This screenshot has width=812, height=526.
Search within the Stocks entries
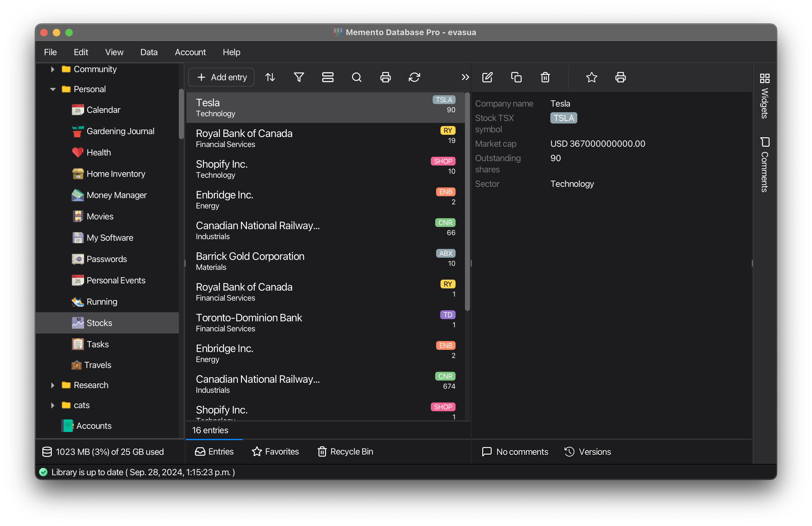point(356,77)
